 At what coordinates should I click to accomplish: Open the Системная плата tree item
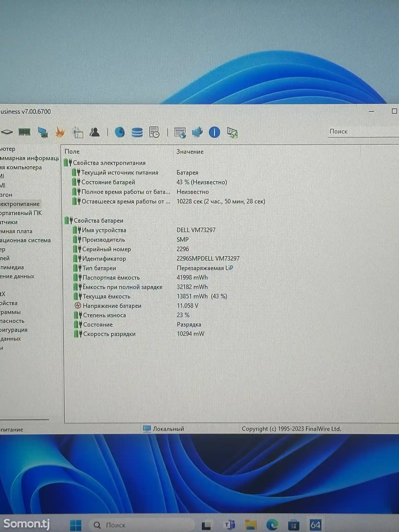click(16, 231)
